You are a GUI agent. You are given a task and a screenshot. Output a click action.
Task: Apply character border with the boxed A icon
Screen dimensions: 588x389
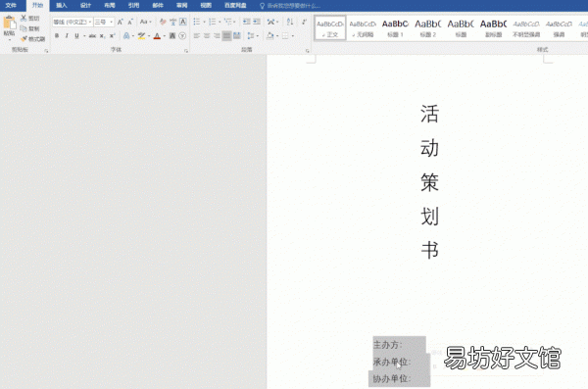(x=183, y=22)
